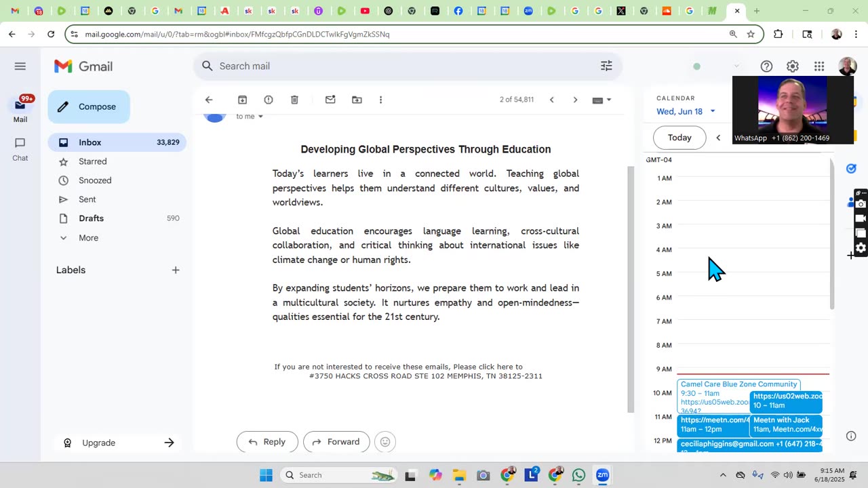The image size is (868, 488).
Task: Create a new label with the plus icon
Action: (176, 270)
